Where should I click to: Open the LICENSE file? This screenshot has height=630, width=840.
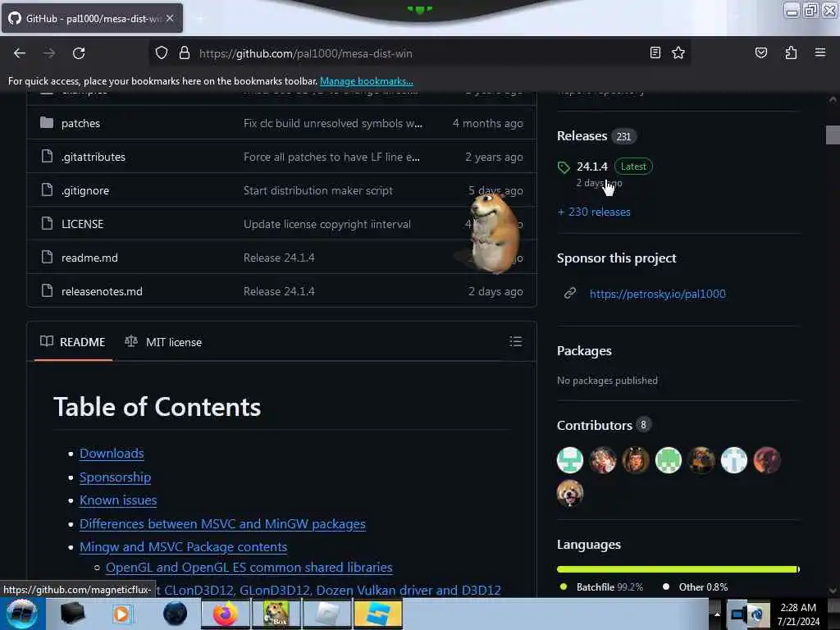83,224
